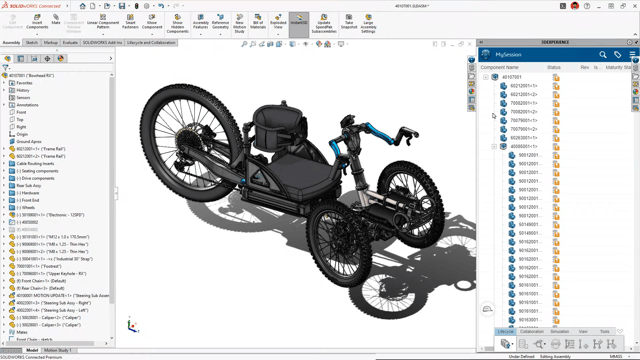Select 70082001<1> in MySession list
This screenshot has width=640, height=360.
[524, 103]
